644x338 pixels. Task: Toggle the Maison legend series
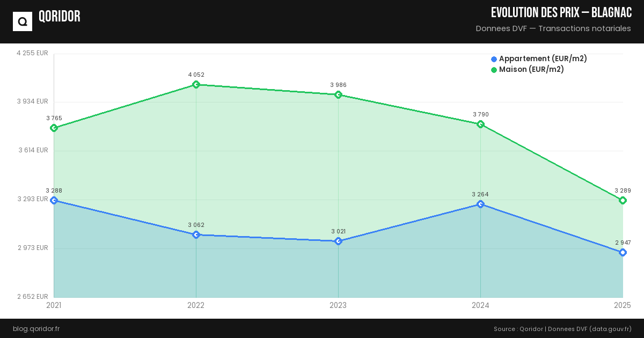point(531,69)
